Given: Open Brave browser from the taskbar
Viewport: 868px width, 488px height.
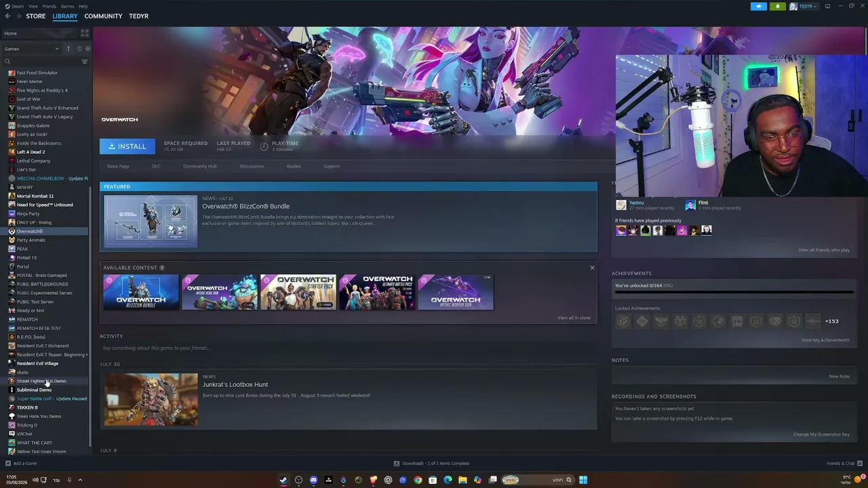Looking at the screenshot, I should tap(373, 480).
